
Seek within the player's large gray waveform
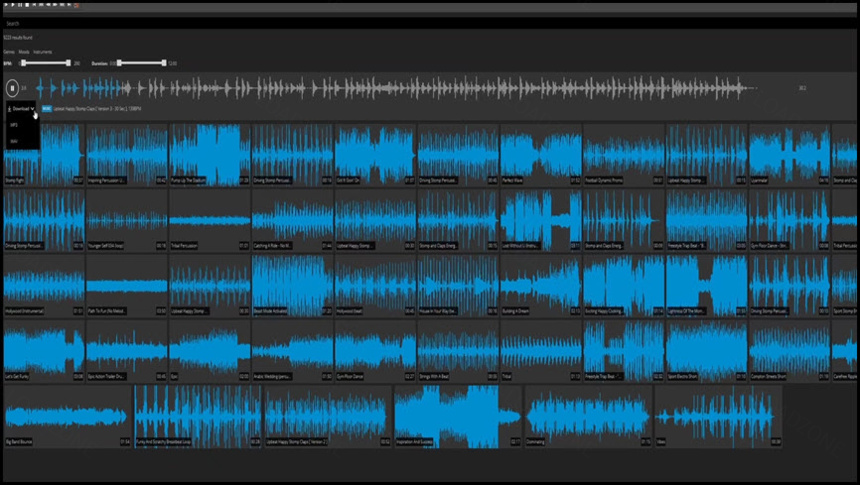point(395,88)
